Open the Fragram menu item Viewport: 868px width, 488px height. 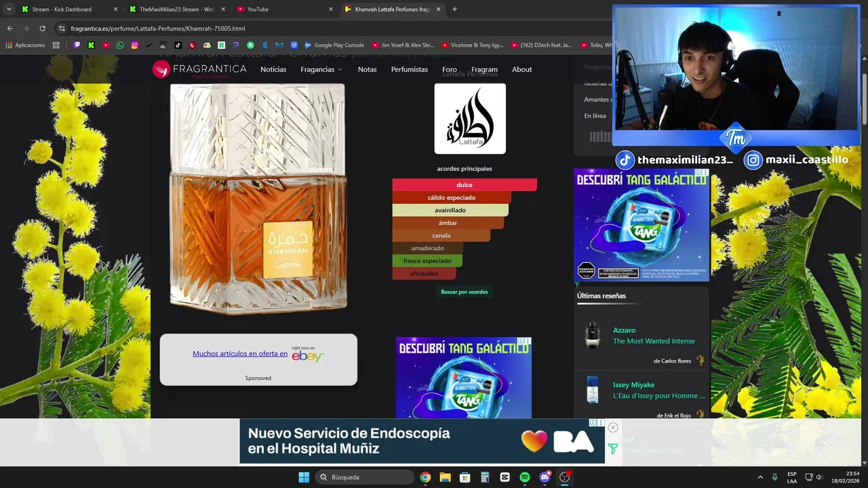[484, 69]
